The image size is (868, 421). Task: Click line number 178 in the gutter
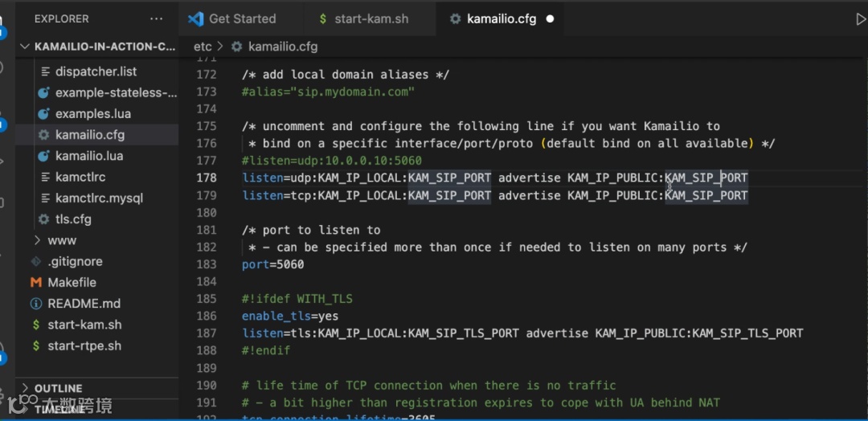pyautogui.click(x=207, y=178)
